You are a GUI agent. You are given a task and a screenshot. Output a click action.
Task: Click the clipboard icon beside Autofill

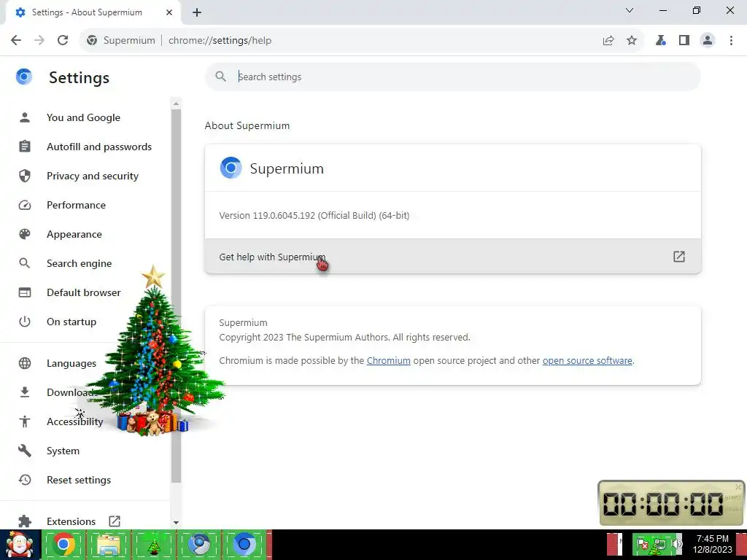click(25, 146)
